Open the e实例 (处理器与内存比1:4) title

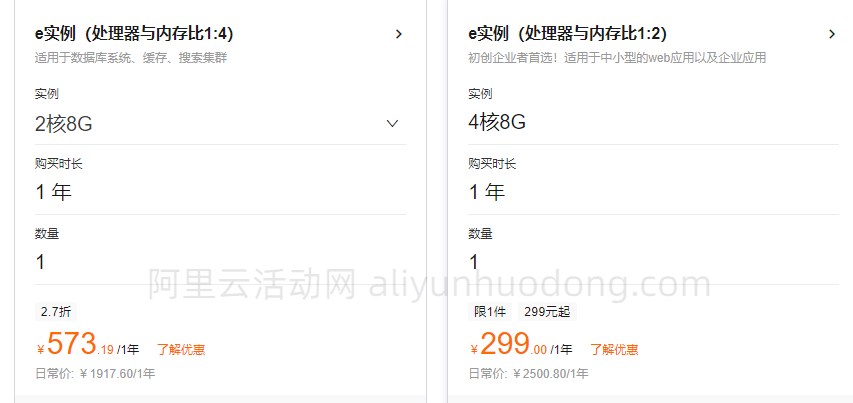point(134,34)
